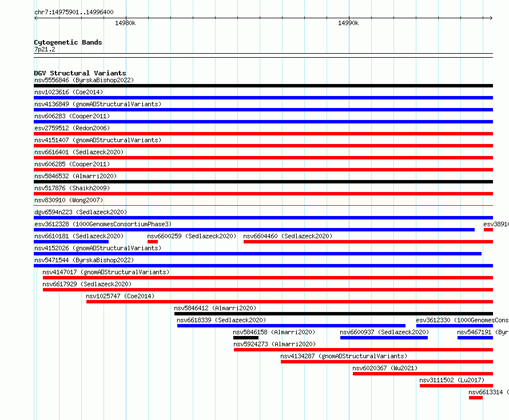The height and width of the screenshot is (420, 509).
Task: Click the nsv5556846 (ByrskaBishop2022) variant label
Action: tap(84, 80)
